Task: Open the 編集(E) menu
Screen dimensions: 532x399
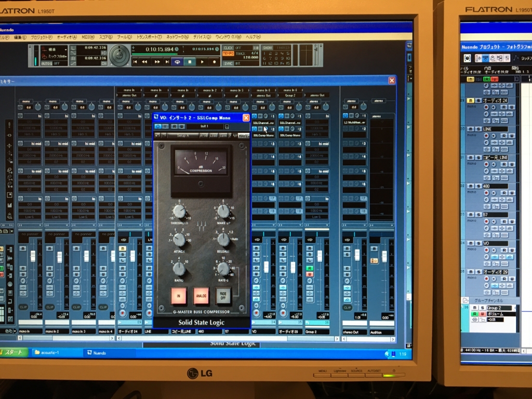Action: (x=20, y=37)
